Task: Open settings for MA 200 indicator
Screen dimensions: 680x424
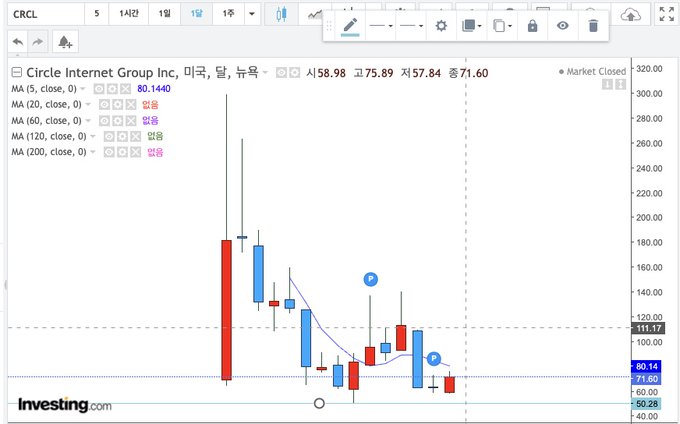Action: (x=122, y=152)
